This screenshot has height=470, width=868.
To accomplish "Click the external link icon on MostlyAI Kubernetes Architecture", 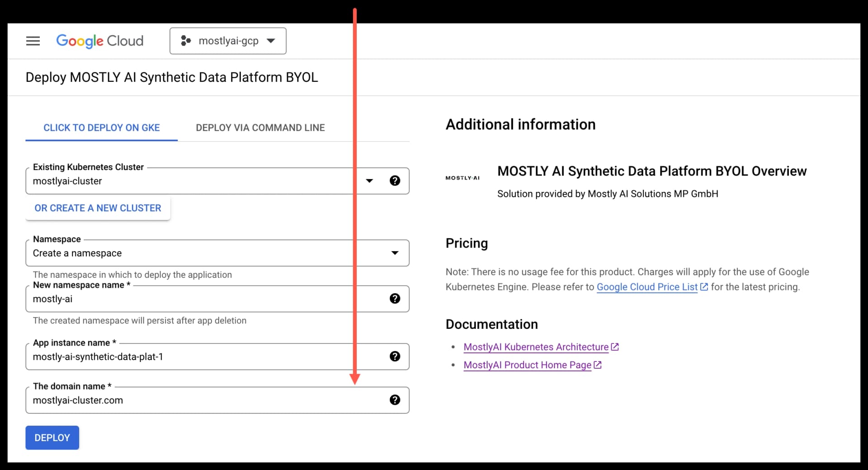I will coord(615,347).
